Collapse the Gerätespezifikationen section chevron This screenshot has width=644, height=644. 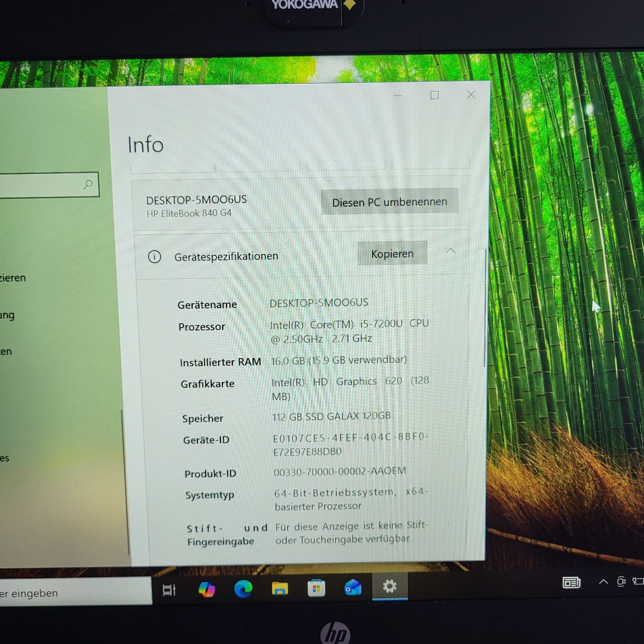tap(451, 250)
